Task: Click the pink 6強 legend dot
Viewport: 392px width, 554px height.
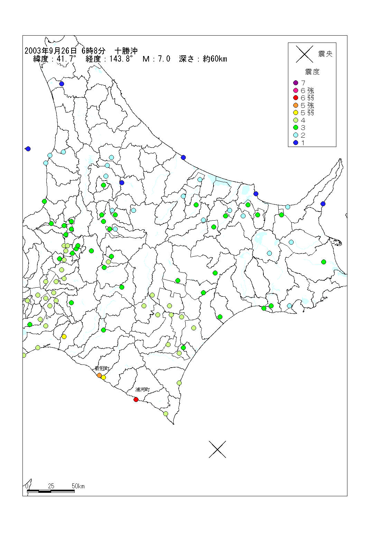Action: pos(296,90)
